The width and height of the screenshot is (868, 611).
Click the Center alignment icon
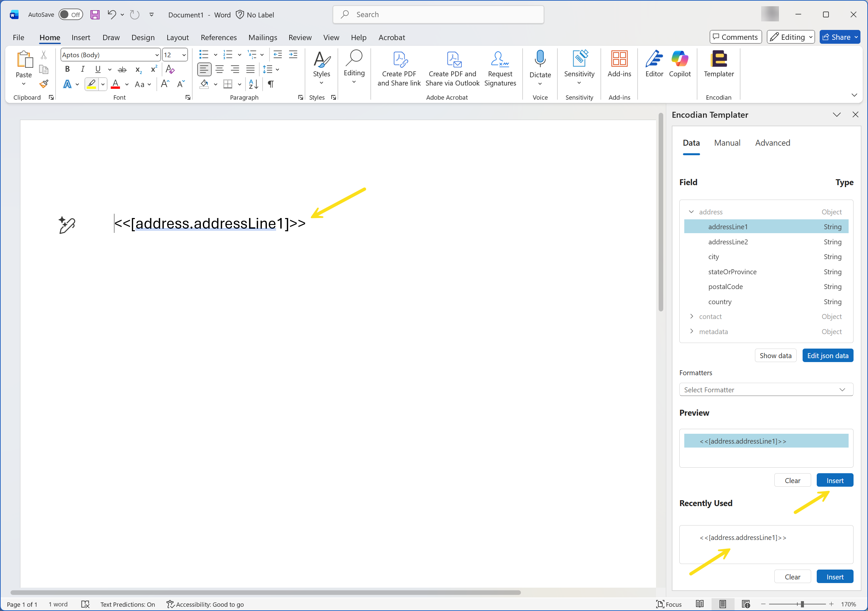coord(219,69)
